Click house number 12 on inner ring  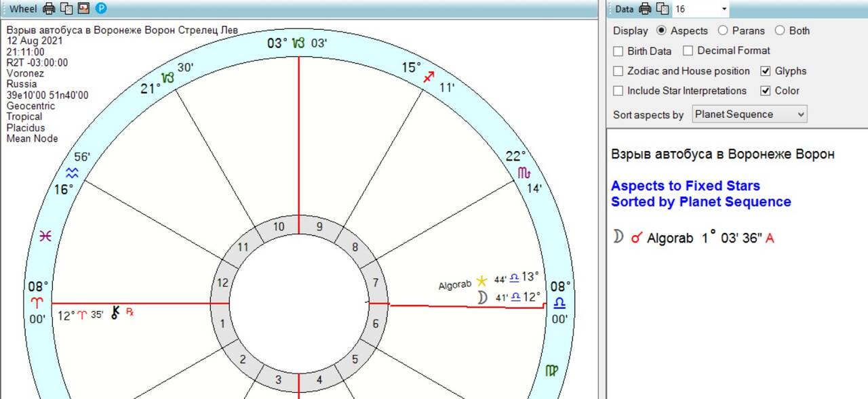pyautogui.click(x=222, y=282)
